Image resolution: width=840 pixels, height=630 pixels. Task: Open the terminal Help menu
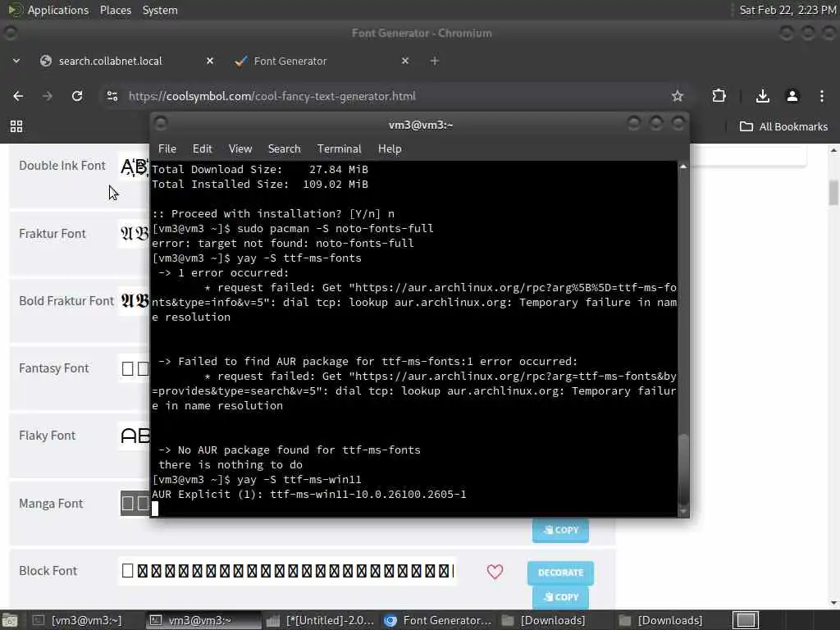390,148
